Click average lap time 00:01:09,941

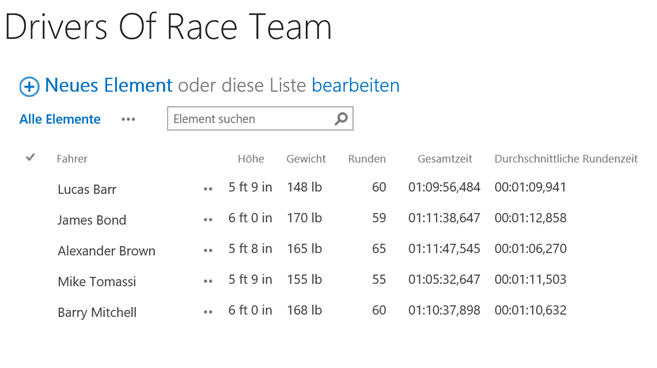tap(530, 187)
